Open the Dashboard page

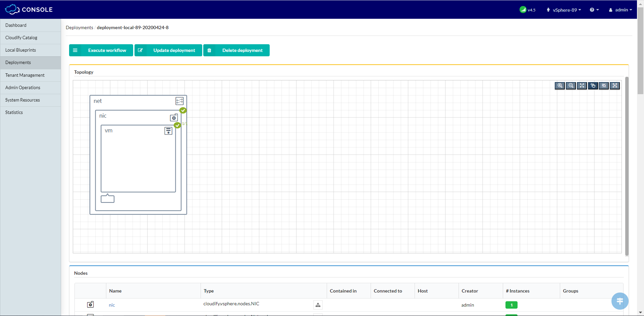[x=31, y=25]
